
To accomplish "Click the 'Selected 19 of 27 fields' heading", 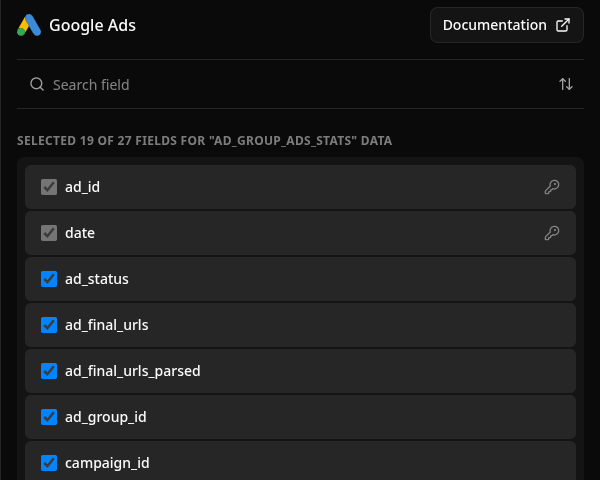I will point(204,140).
